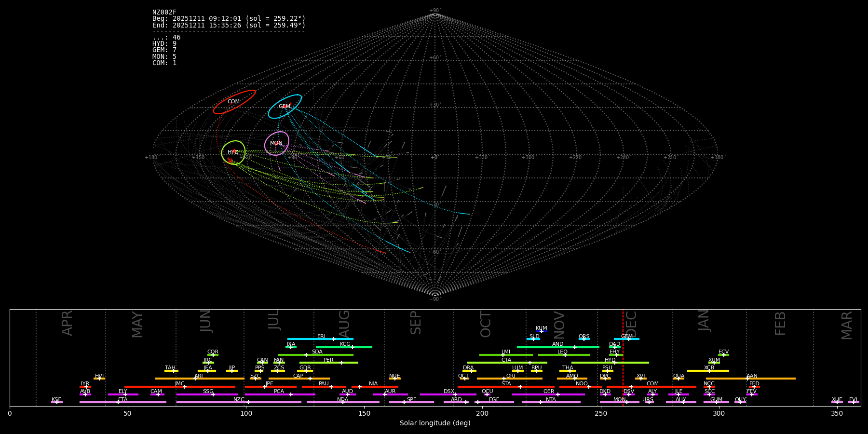Screen dimensions: 868x434
Task: Click the COM: 1 count line
Action: (x=164, y=63)
